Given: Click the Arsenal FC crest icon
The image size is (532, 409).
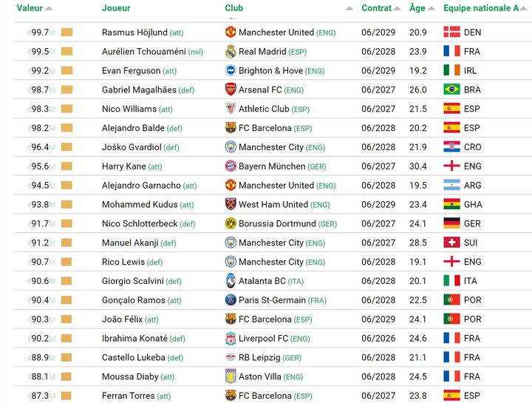Looking at the screenshot, I should click(x=231, y=89).
